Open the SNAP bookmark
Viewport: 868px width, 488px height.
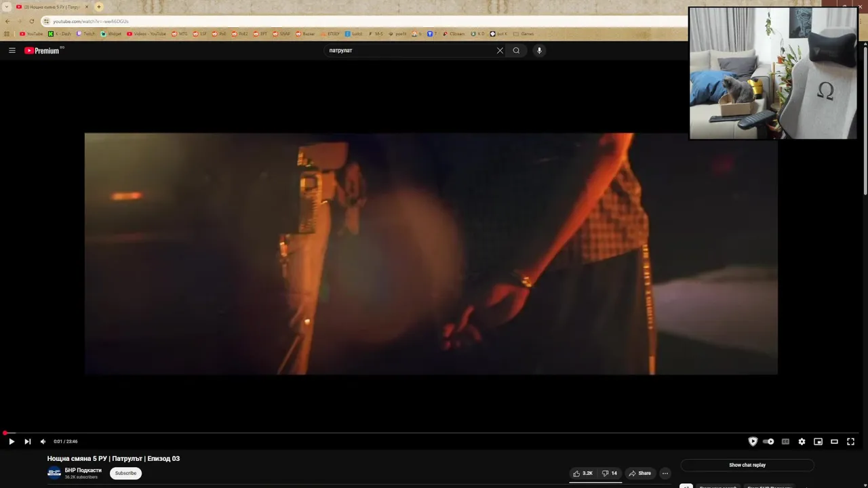[x=281, y=34]
